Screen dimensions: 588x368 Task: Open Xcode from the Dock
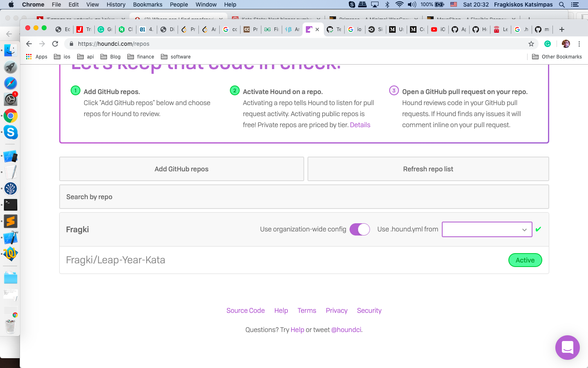tap(11, 238)
